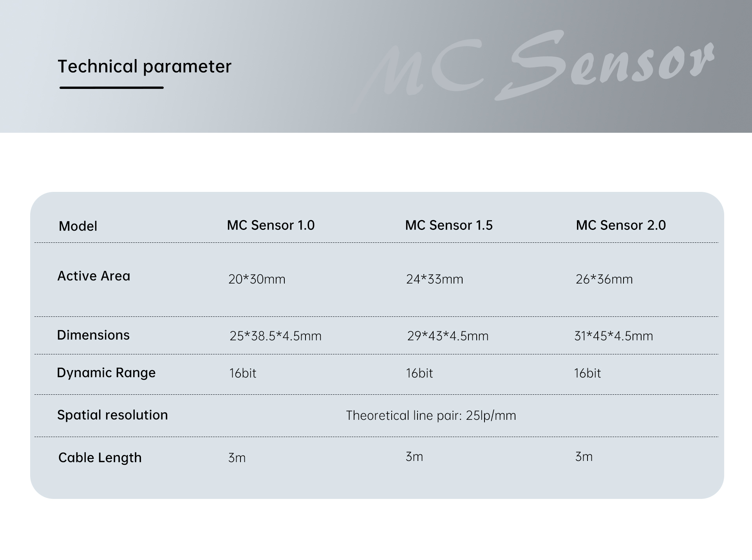This screenshot has width=752, height=560.
Task: Select the 26*36mm active area value
Action: click(604, 279)
